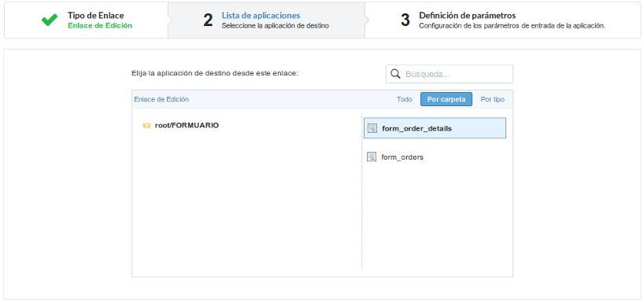Choose form_order_details application

435,128
